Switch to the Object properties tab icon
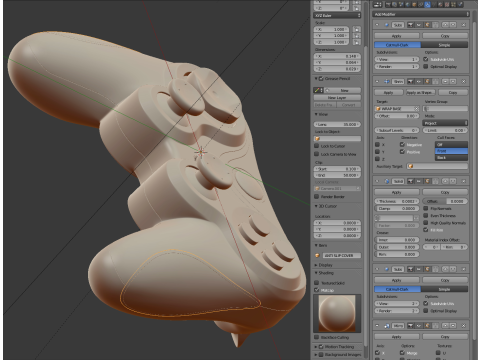 pos(414,4)
